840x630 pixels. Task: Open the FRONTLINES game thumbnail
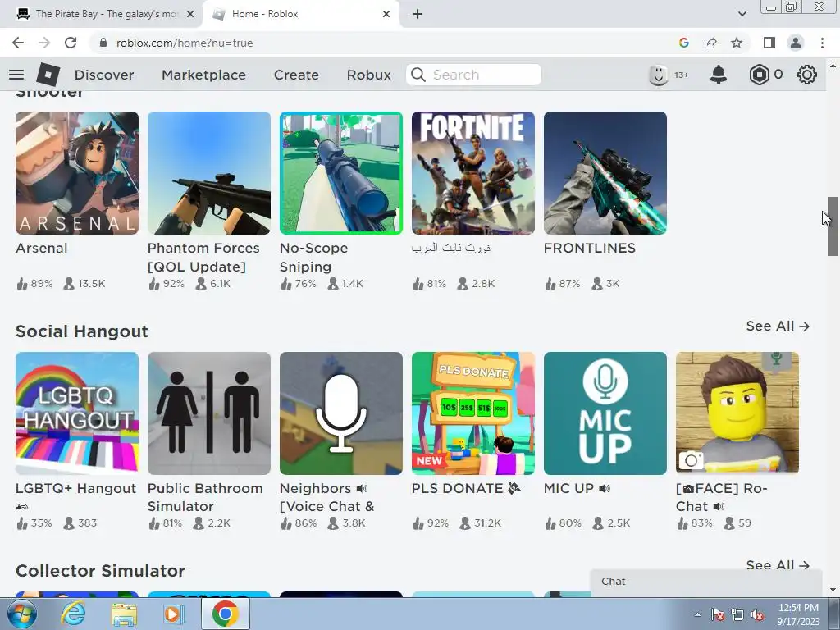coord(605,173)
